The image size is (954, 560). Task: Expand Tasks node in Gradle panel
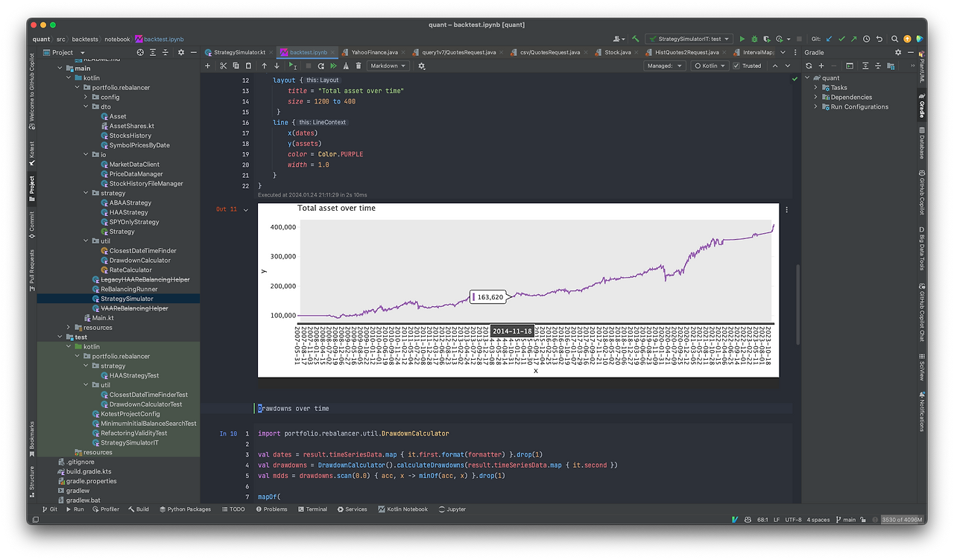[816, 87]
